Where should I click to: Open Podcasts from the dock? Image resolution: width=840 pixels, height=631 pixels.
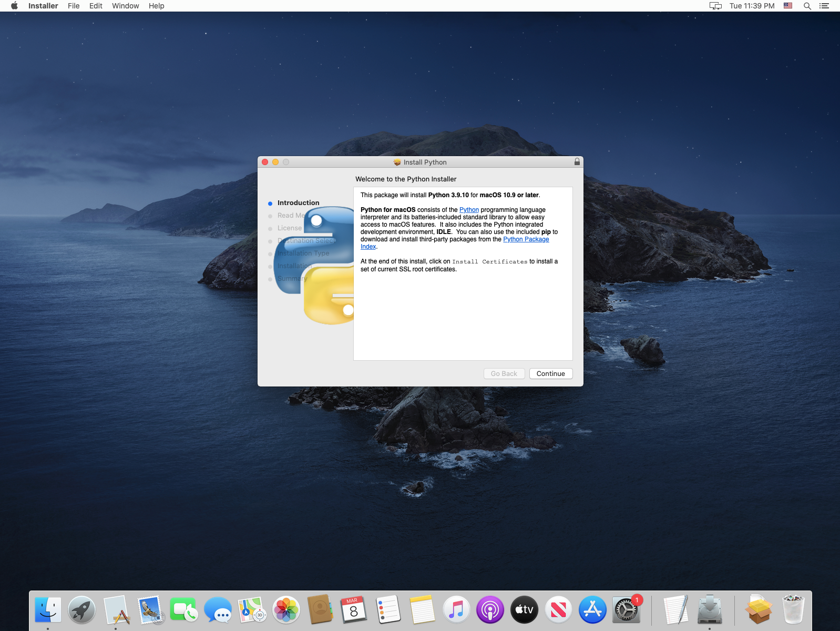click(490, 610)
